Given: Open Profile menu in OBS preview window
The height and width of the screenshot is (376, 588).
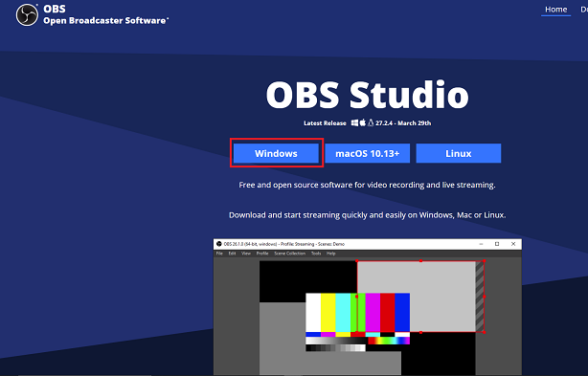Looking at the screenshot, I should tap(262, 254).
